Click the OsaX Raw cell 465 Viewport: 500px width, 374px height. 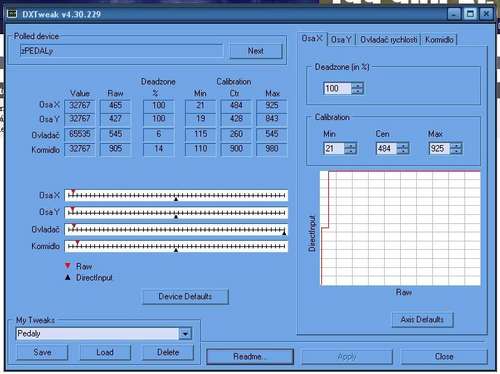[115, 105]
